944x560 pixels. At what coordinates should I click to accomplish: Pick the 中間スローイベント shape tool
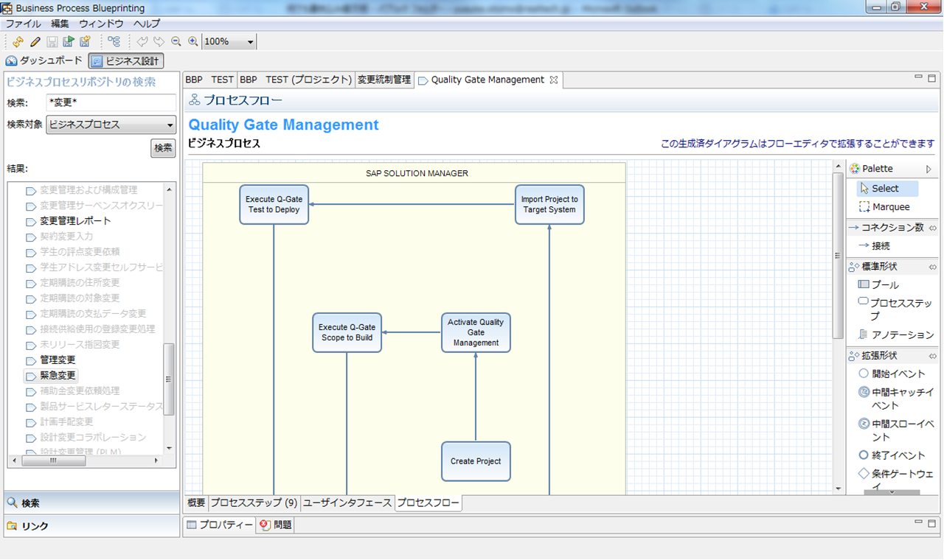896,430
